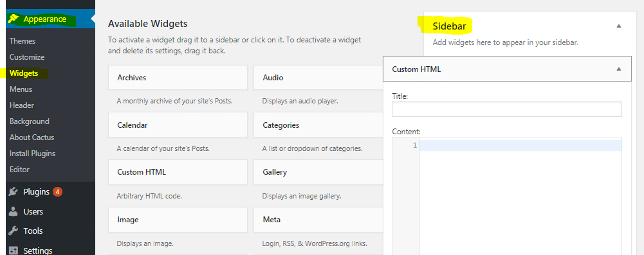Select the Image widget
Screen dimensions: 644x255
pos(178,219)
